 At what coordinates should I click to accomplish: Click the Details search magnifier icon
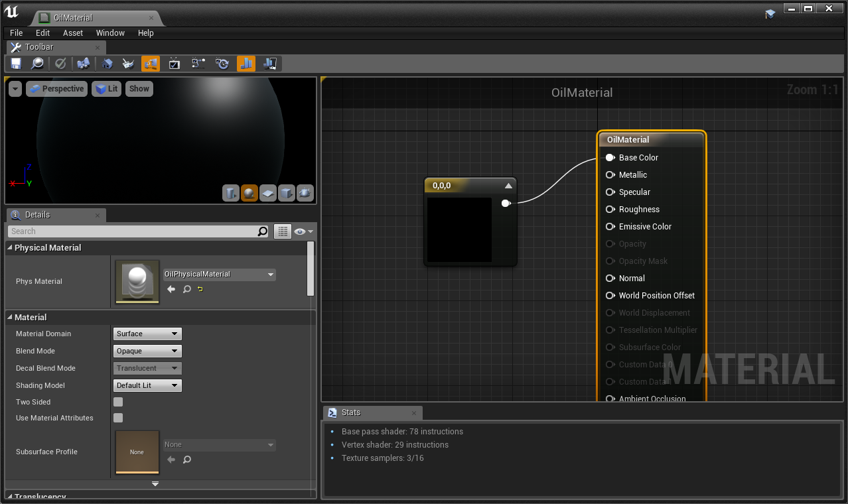tap(263, 231)
